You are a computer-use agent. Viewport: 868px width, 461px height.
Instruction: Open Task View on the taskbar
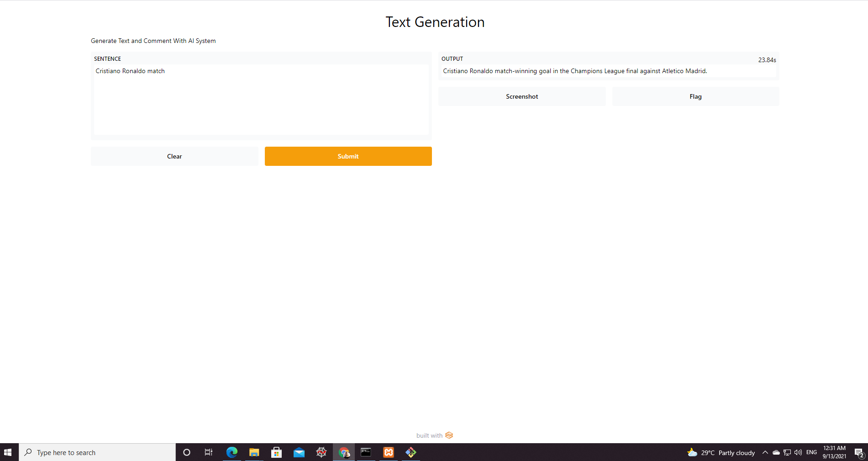coord(209,452)
